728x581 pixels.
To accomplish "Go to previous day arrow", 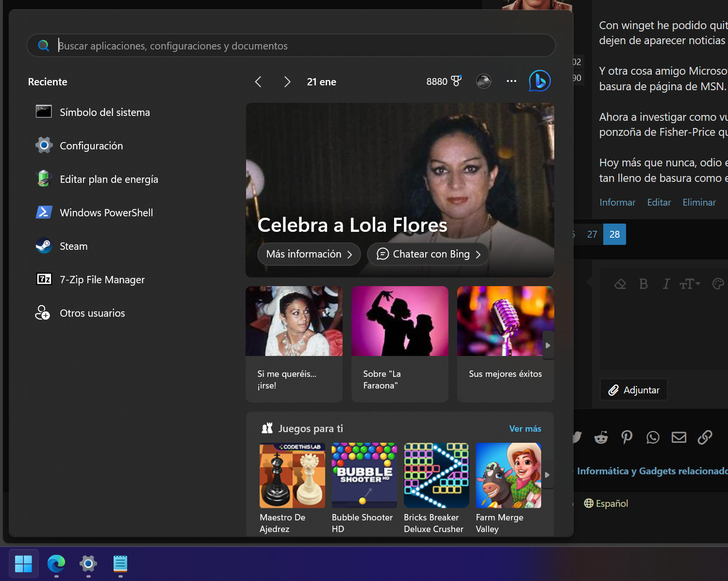I will pos(258,81).
